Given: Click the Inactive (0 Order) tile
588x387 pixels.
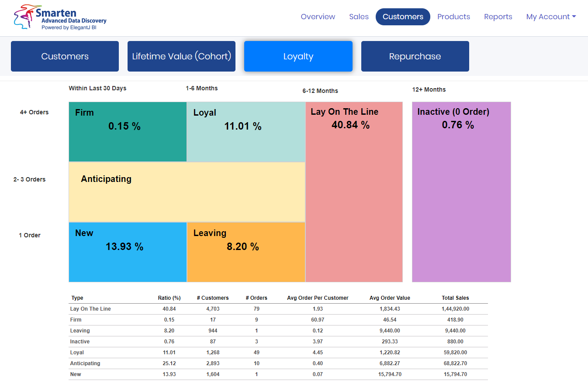Looking at the screenshot, I should 461,192.
